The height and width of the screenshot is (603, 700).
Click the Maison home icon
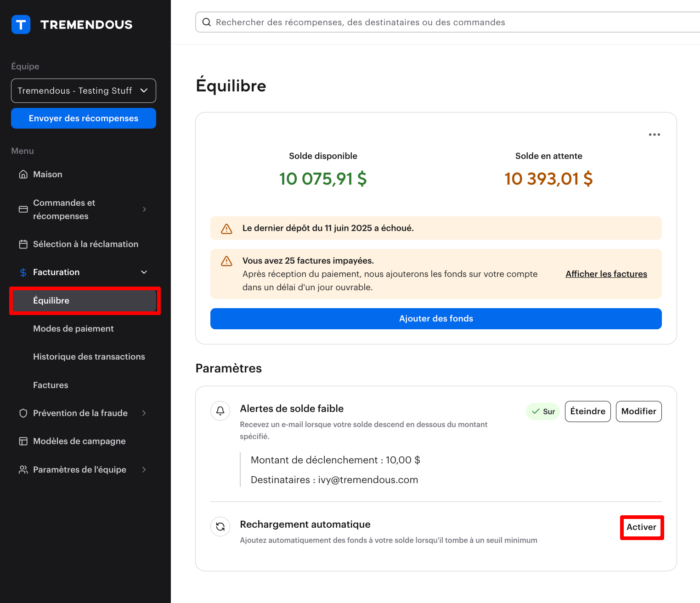pyautogui.click(x=23, y=175)
